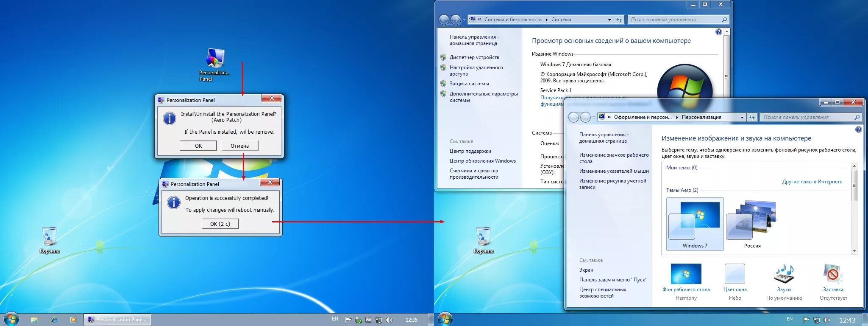Click the Система breadcrumb segment

561,20
